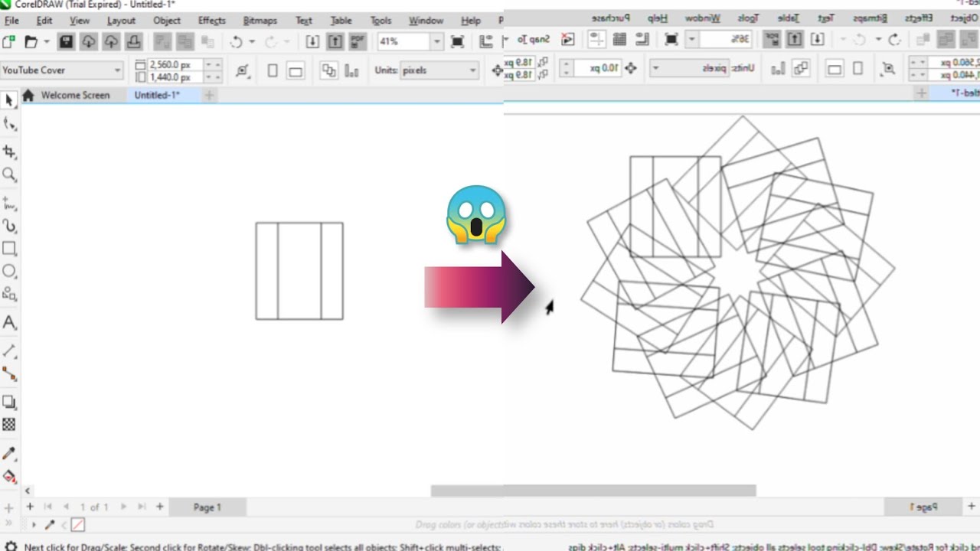
Task: Activate the Transparency tool
Action: tap(9, 424)
